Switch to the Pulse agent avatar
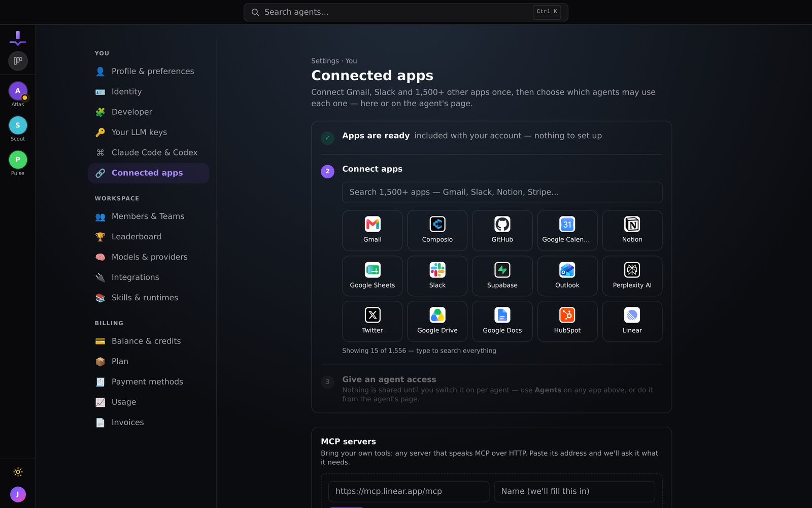The width and height of the screenshot is (812, 508). [x=18, y=160]
